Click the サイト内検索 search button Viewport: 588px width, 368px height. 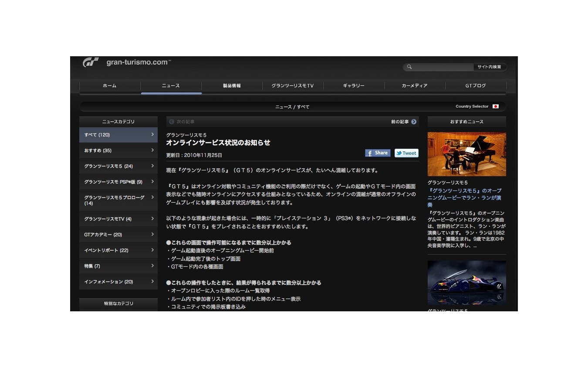click(x=490, y=67)
